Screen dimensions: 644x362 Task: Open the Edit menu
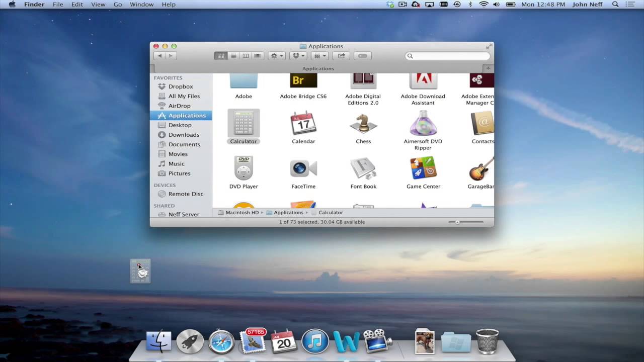(x=77, y=5)
